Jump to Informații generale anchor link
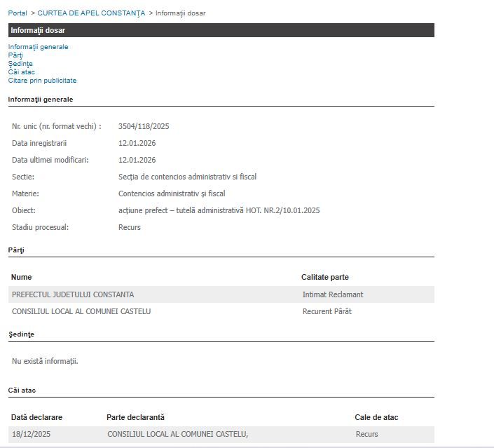Screen dimensions: 494x448 pos(39,47)
